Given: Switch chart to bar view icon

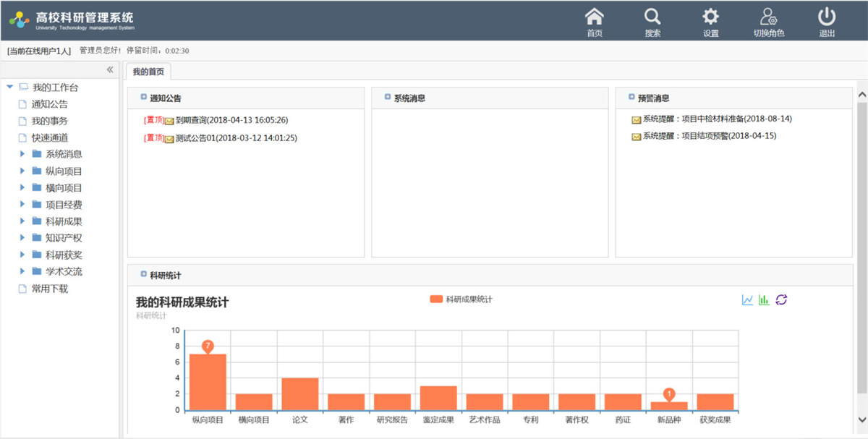Looking at the screenshot, I should pos(764,300).
